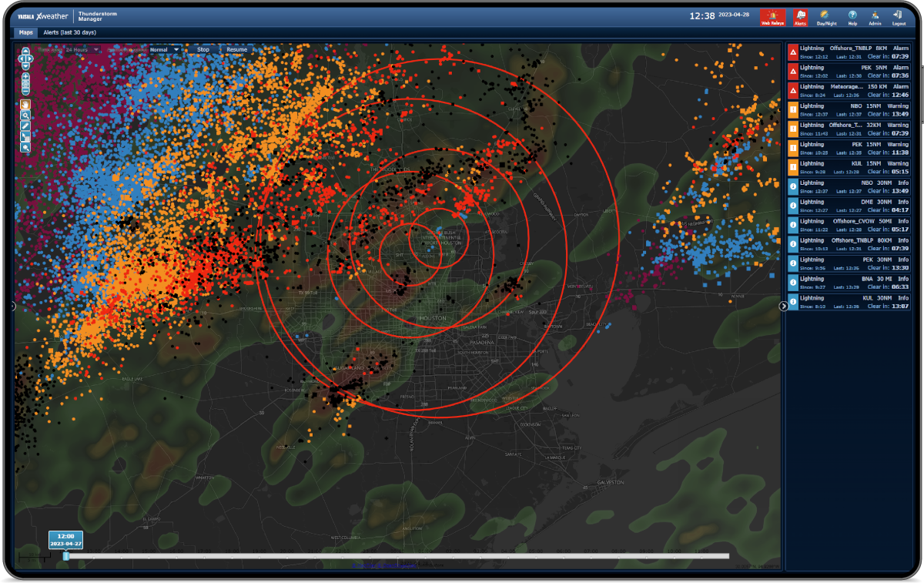The height and width of the screenshot is (583, 924).
Task: Pan the map right arrow
Action: click(x=30, y=59)
